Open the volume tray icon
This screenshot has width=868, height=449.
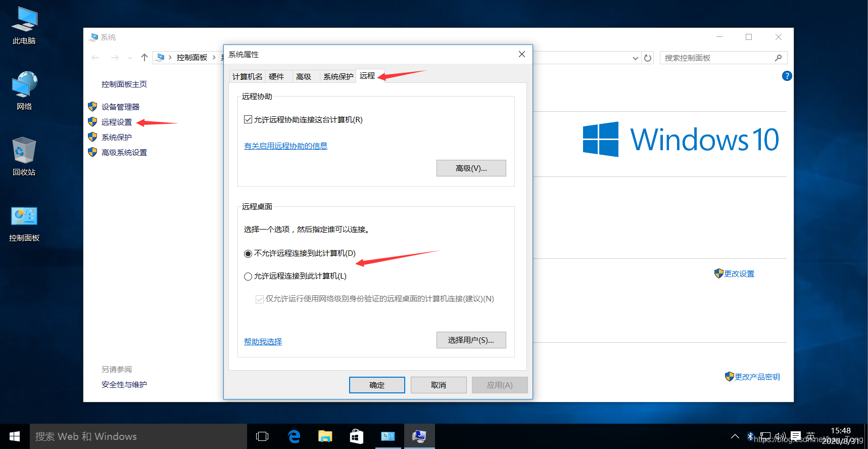781,436
